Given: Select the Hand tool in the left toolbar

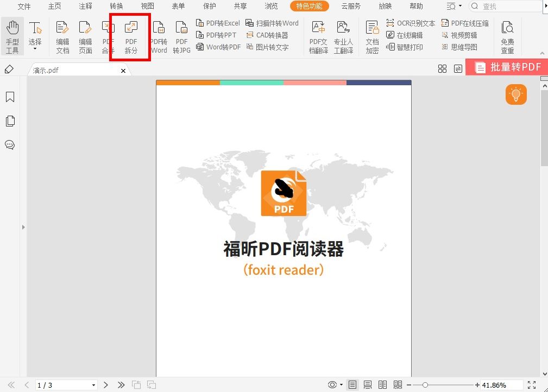Looking at the screenshot, I should click(x=12, y=36).
